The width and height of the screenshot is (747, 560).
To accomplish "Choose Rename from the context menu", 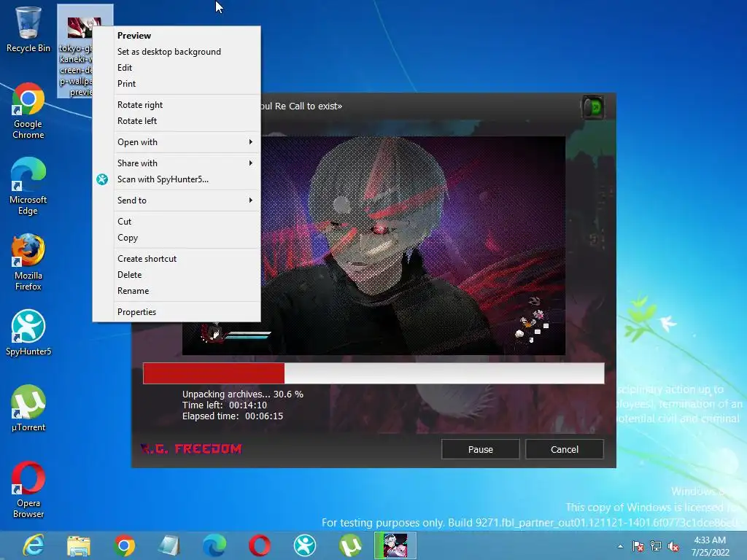I will (x=177, y=291).
